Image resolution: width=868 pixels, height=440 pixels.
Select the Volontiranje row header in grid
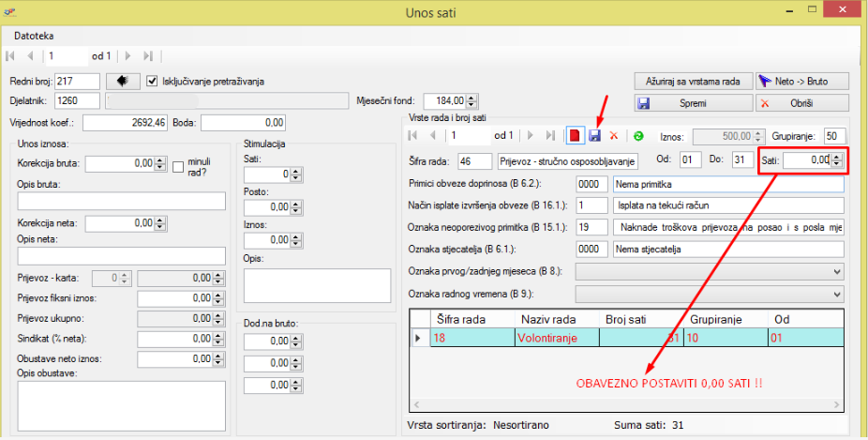419,338
